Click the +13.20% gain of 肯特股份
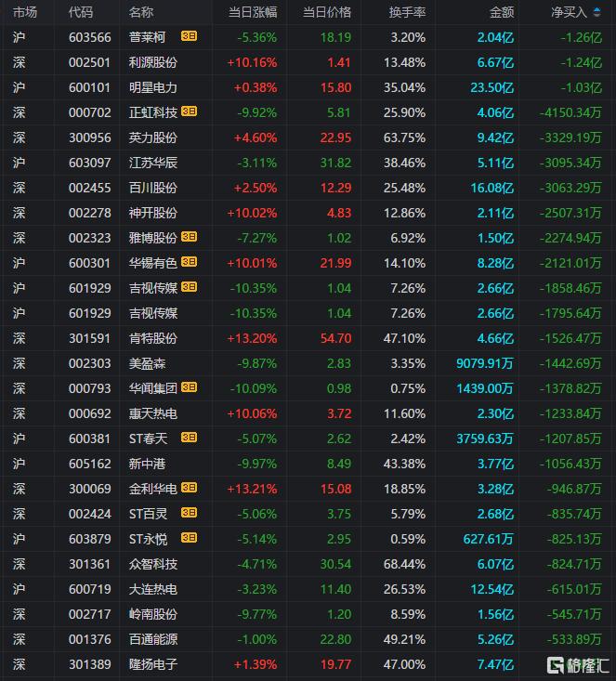 click(x=252, y=338)
